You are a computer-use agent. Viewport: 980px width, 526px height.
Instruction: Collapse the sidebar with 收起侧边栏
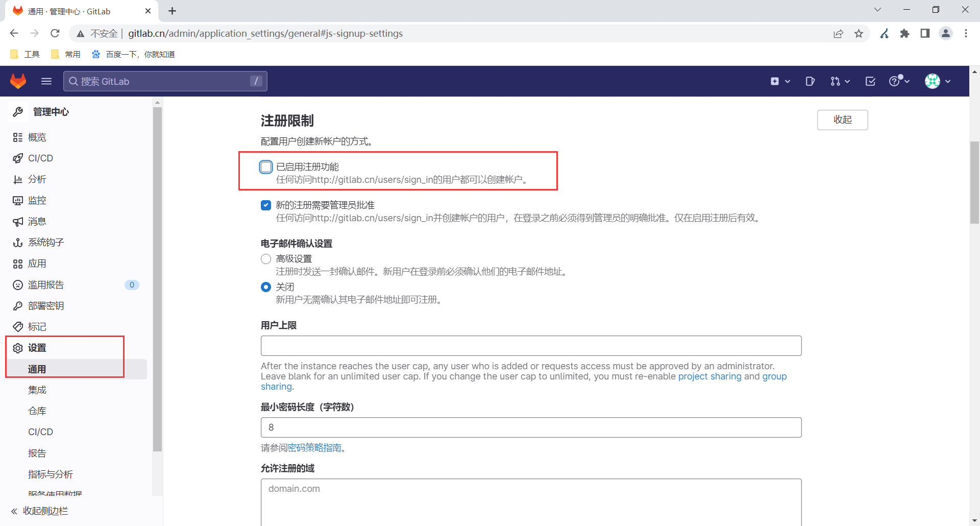click(40, 511)
